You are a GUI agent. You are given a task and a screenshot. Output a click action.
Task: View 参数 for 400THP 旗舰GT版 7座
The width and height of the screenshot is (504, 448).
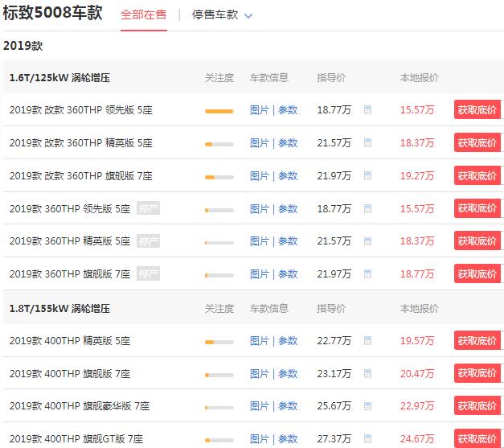coord(288,439)
